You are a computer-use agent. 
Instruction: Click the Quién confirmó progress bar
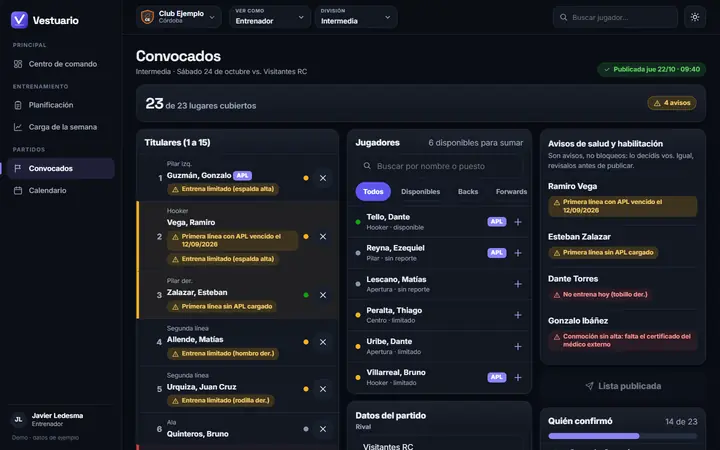[x=623, y=436]
